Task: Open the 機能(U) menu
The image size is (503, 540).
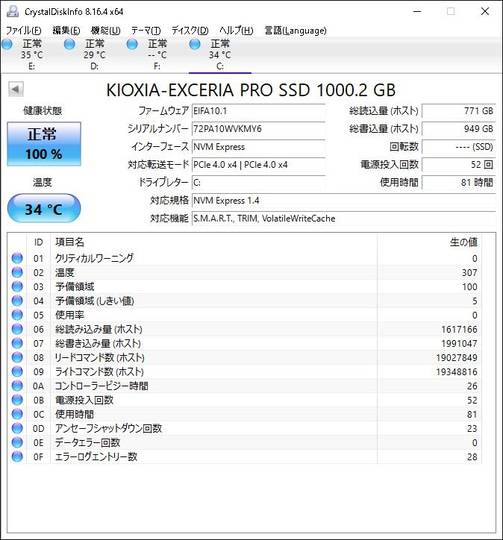Action: 106,31
